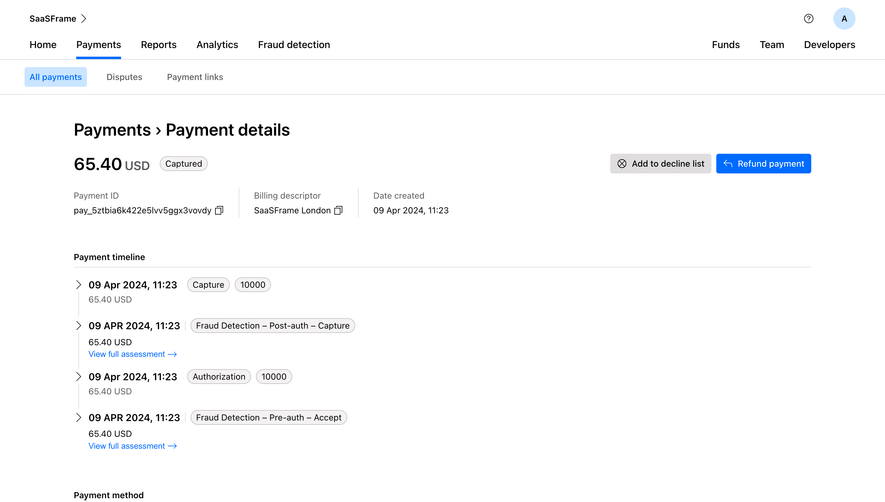Click the SaaSFrame London descriptor text
The image size is (885, 502).
(x=292, y=210)
